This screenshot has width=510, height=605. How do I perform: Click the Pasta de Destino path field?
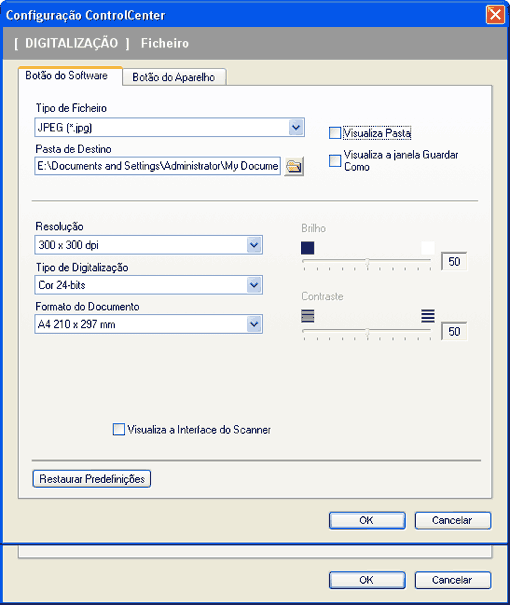pos(157,166)
